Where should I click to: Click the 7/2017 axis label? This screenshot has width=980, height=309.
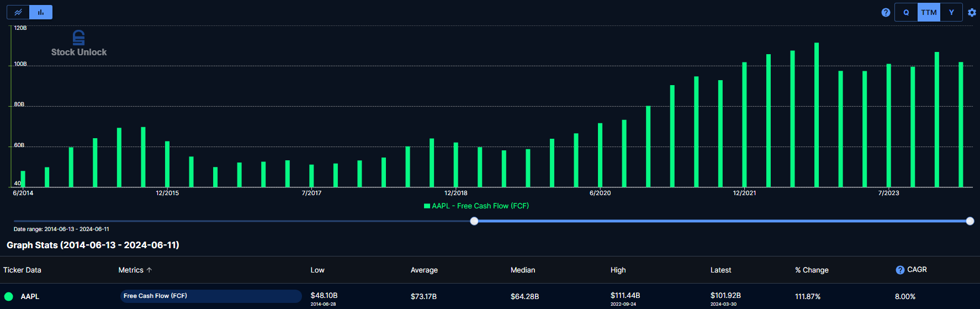coord(311,193)
